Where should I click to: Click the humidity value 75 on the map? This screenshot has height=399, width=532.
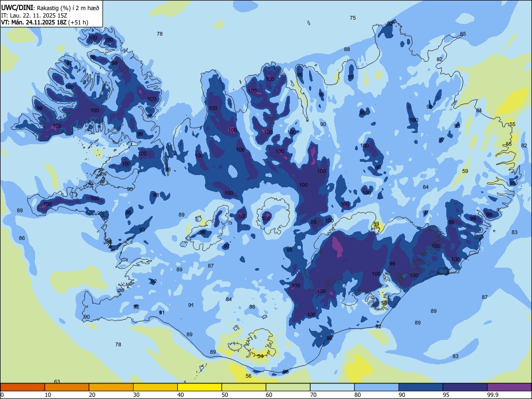tap(353, 18)
